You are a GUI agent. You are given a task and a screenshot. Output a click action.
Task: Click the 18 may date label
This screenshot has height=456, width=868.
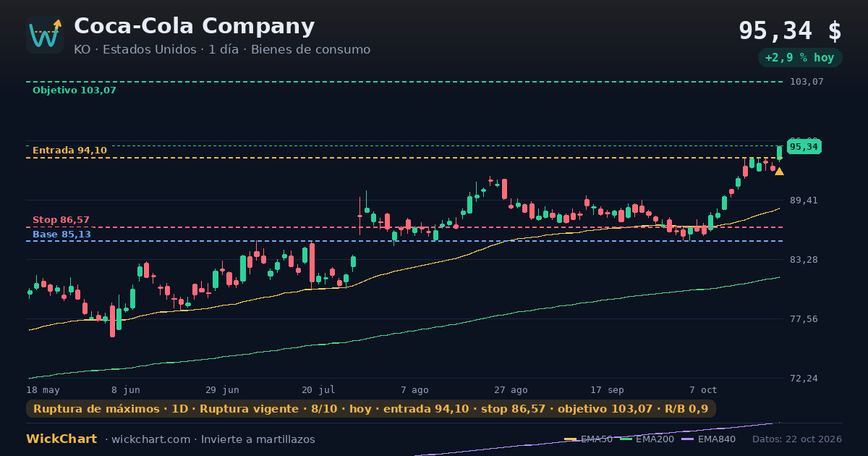(43, 389)
